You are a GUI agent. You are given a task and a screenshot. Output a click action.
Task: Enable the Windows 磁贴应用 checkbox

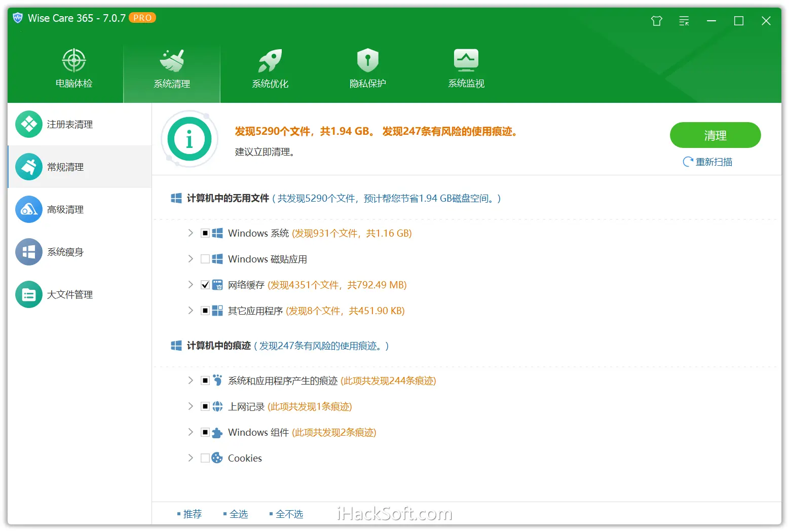pos(205,259)
